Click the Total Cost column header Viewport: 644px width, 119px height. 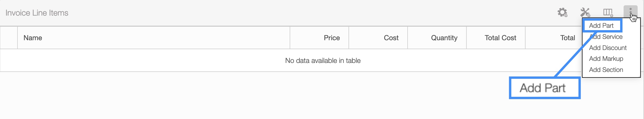500,38
